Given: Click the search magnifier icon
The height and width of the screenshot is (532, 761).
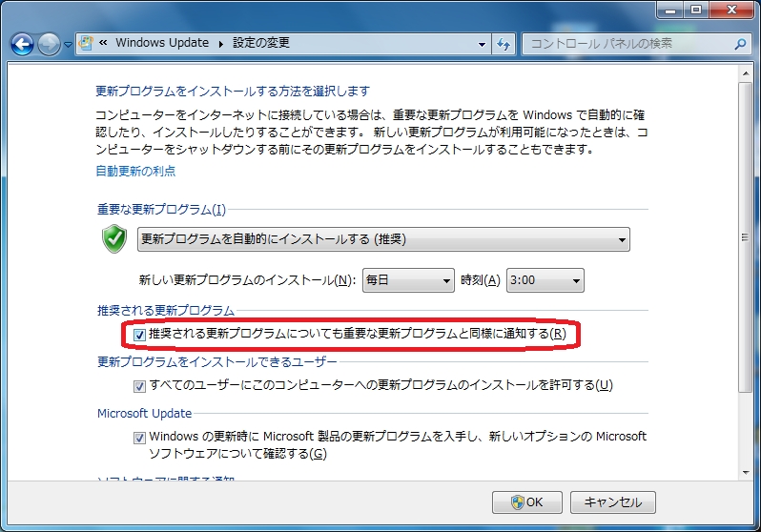Looking at the screenshot, I should point(740,44).
